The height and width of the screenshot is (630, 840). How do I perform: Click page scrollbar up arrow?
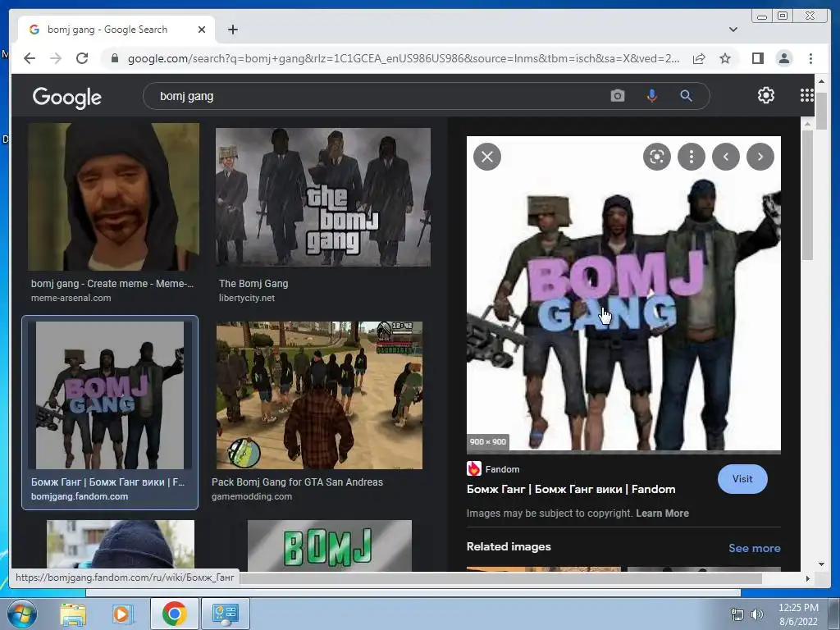pos(821,81)
